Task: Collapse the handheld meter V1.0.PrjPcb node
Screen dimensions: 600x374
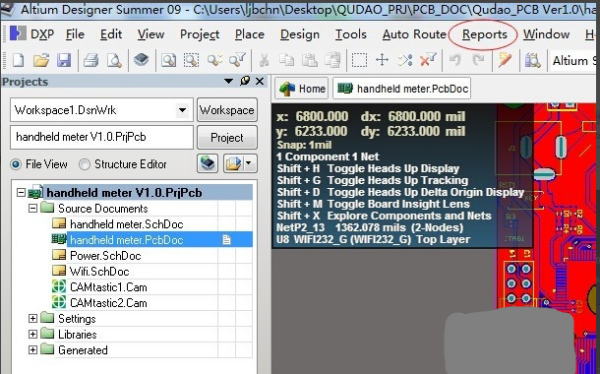Action: (x=21, y=192)
